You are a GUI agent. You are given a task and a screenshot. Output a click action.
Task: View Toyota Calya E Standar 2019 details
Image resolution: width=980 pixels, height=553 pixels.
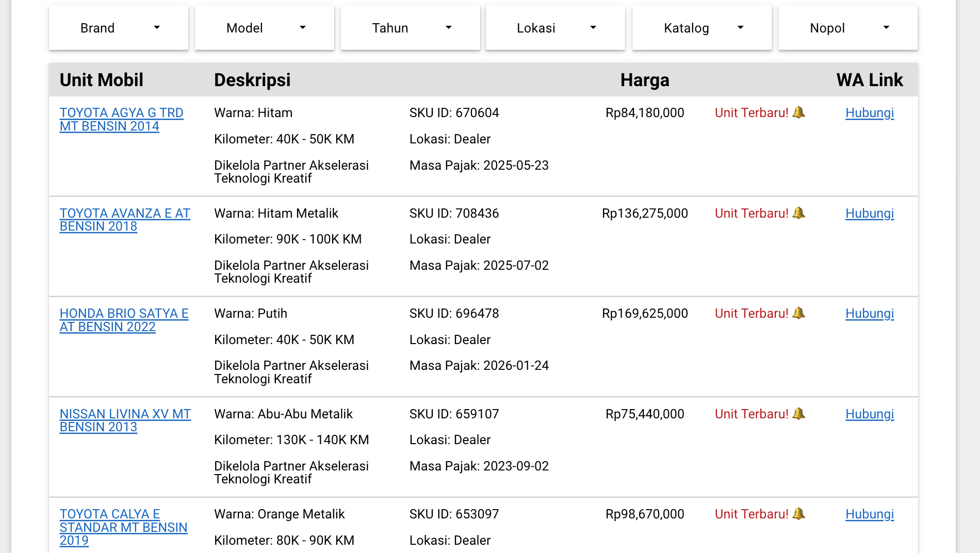(123, 527)
